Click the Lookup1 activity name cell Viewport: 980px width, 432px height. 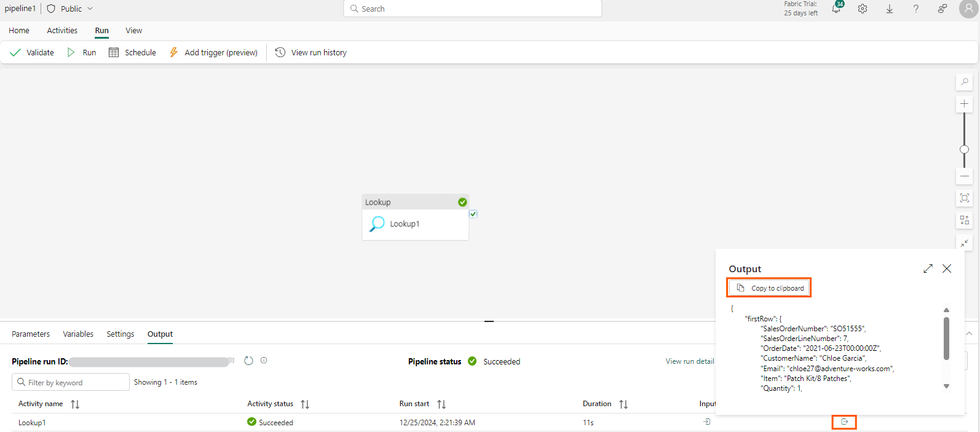click(32, 423)
